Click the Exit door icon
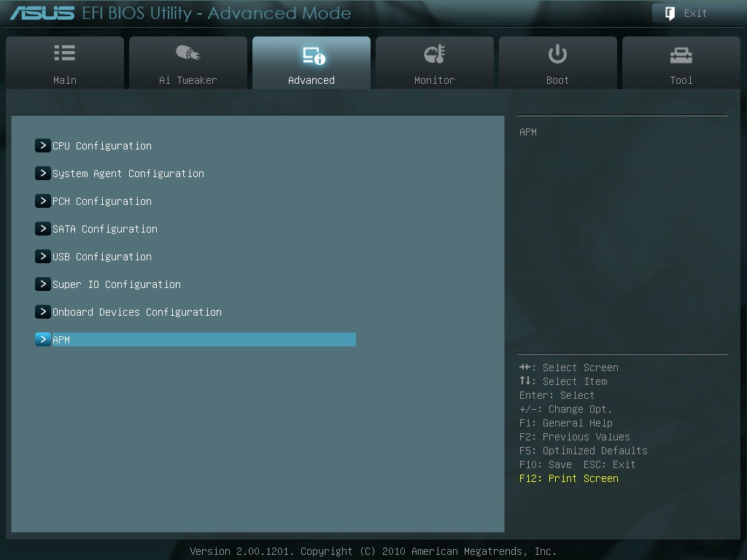 [670, 13]
